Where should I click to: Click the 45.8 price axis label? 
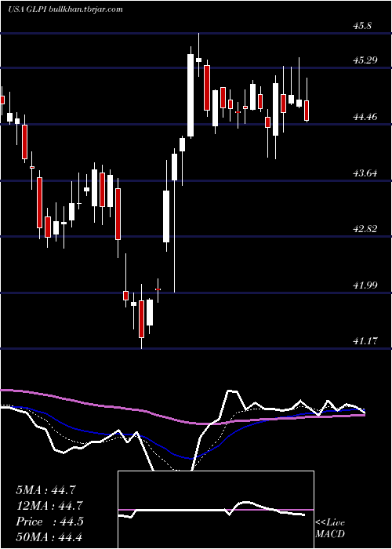pos(362,26)
